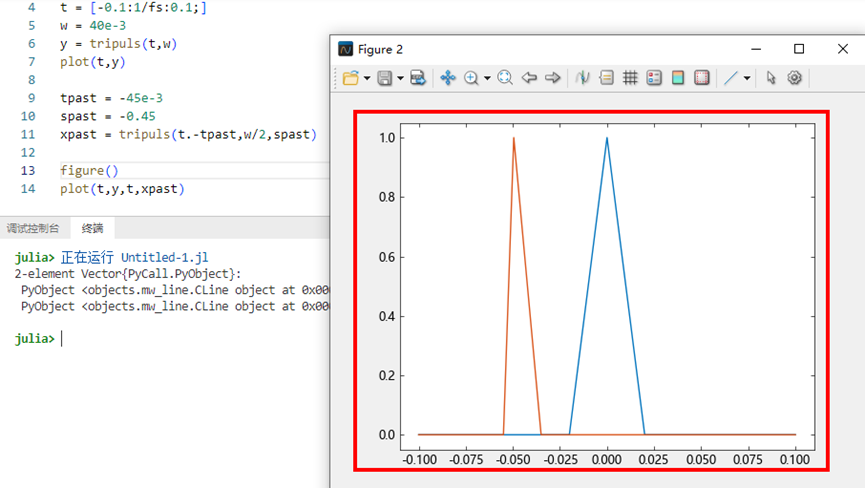The image size is (865, 488).
Task: Click line number 12 in the gutter
Action: tap(28, 152)
